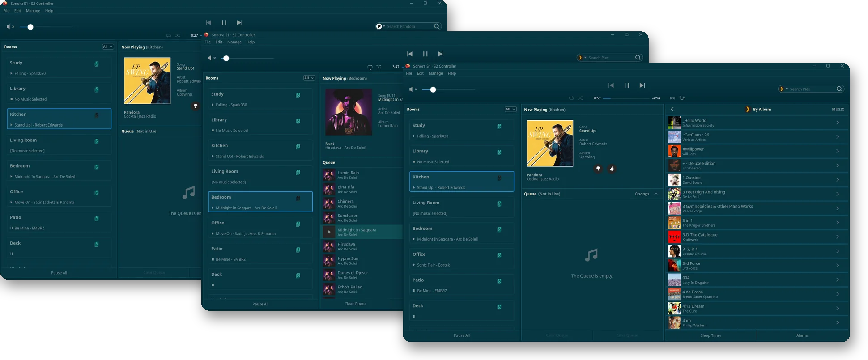Screen dimensions: 868x360
Task: Mute the volume in the front window
Action: [412, 89]
